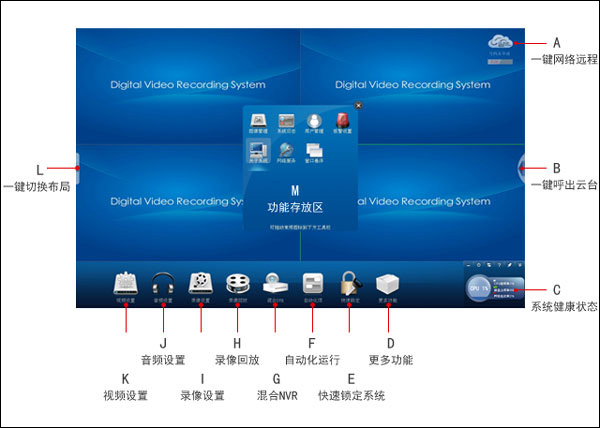The image size is (600, 428).
Task: Open Recording Settings drive icon
Action: click(x=201, y=284)
